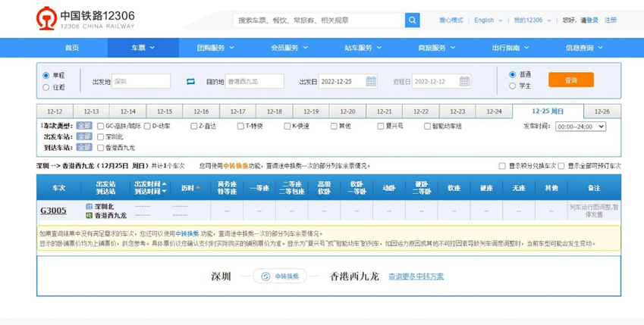Click the orange 查询 search button
Screen dimensions: 644x325
(x=570, y=80)
